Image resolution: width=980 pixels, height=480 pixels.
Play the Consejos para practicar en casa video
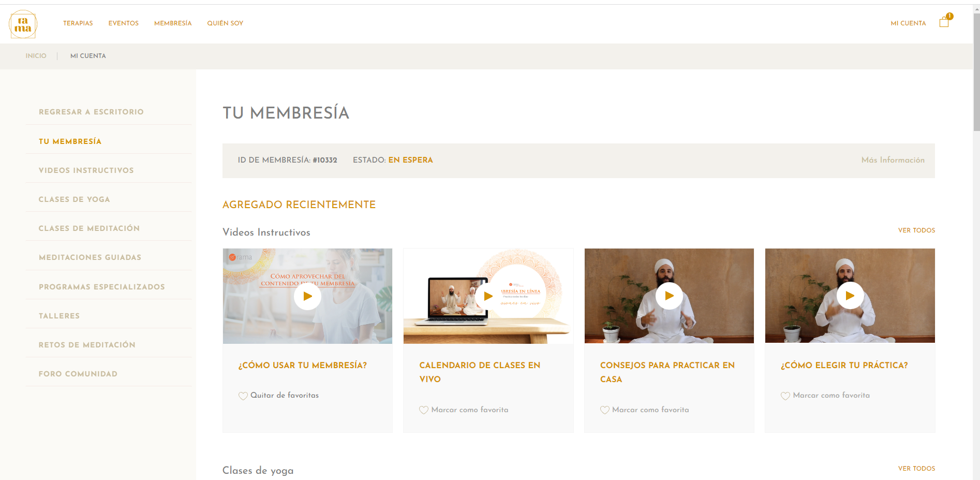(x=669, y=296)
